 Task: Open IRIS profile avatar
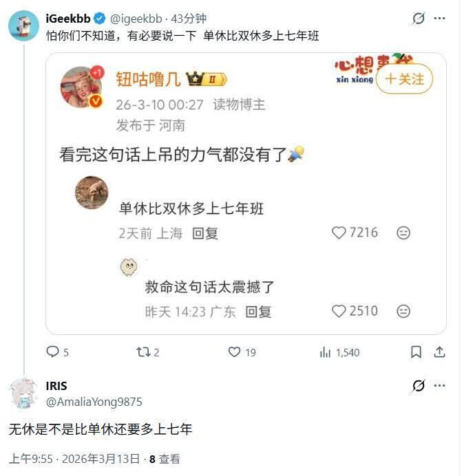(23, 393)
